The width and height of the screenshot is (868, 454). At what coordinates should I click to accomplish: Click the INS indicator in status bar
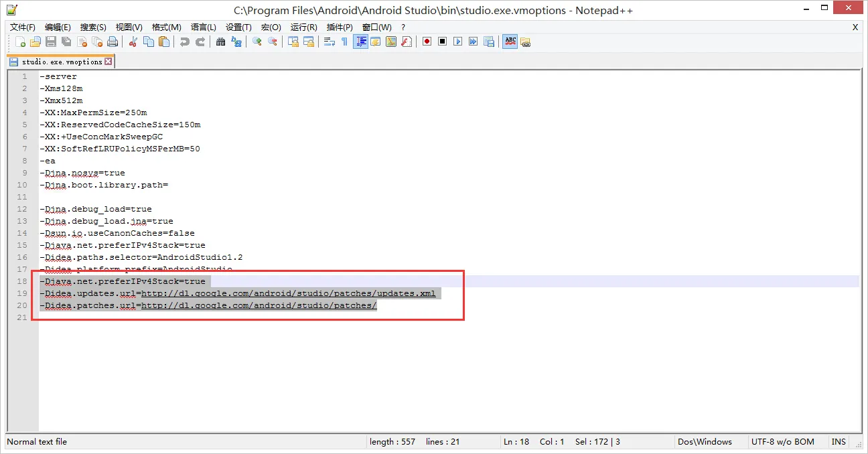pos(839,442)
